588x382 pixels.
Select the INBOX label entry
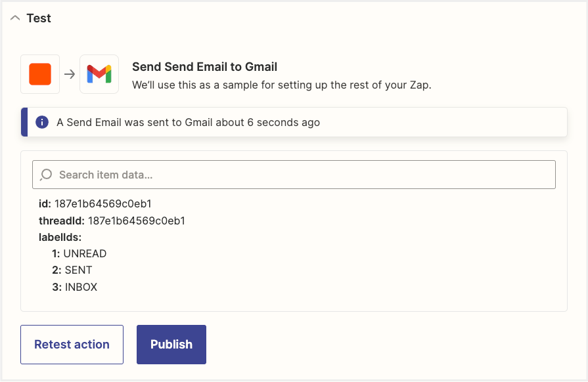click(75, 287)
